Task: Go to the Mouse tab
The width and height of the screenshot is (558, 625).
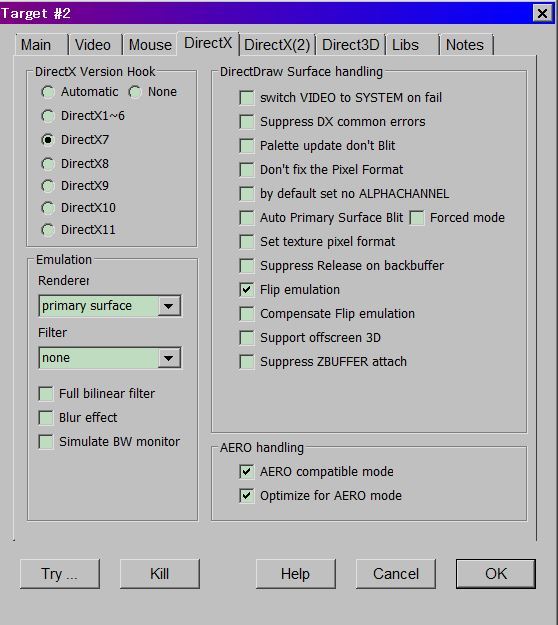Action: point(150,44)
